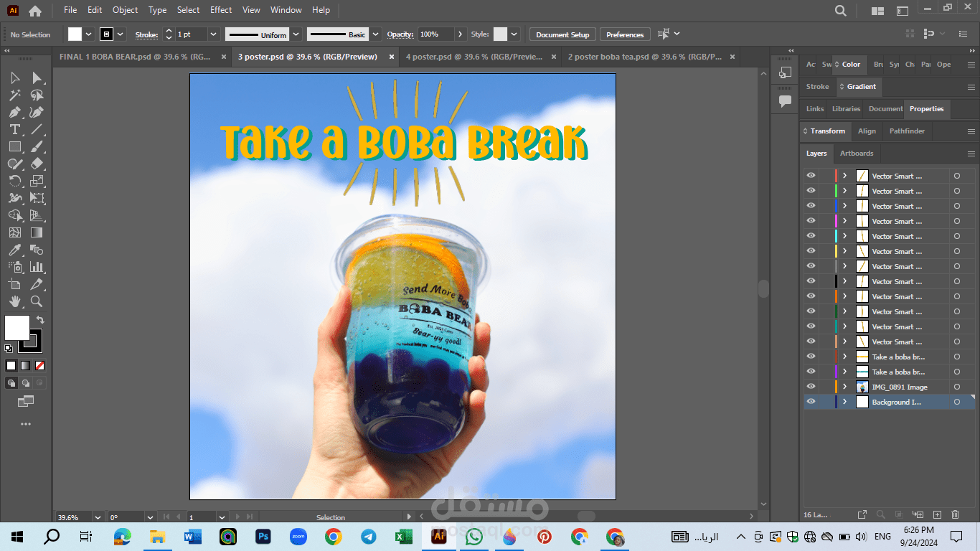Open the Fill color dropdown in control bar

[x=89, y=34]
